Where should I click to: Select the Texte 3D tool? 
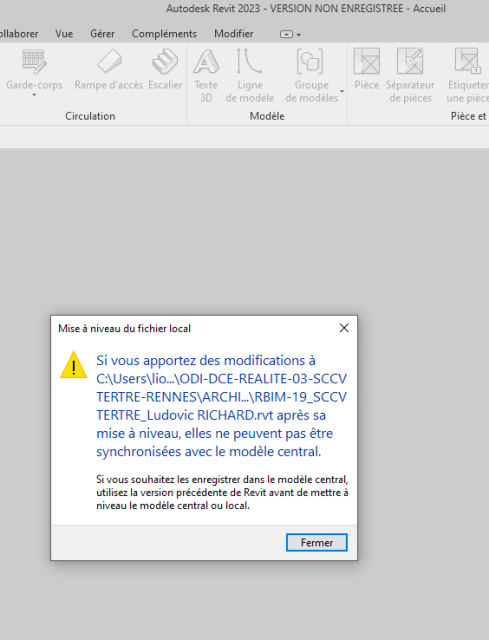coord(206,75)
